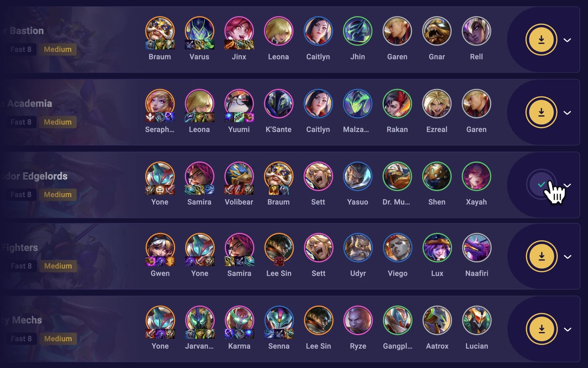This screenshot has width=588, height=368.
Task: Expand the Bastion comp row chevron
Action: coord(567,40)
